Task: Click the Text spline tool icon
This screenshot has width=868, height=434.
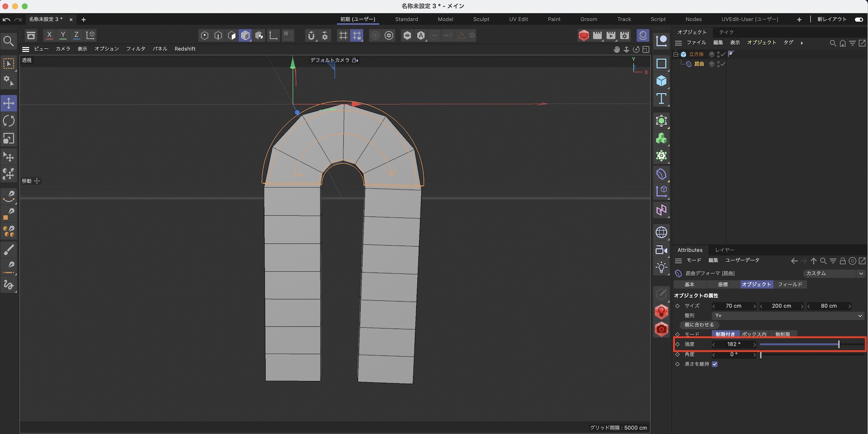Action: tap(661, 99)
